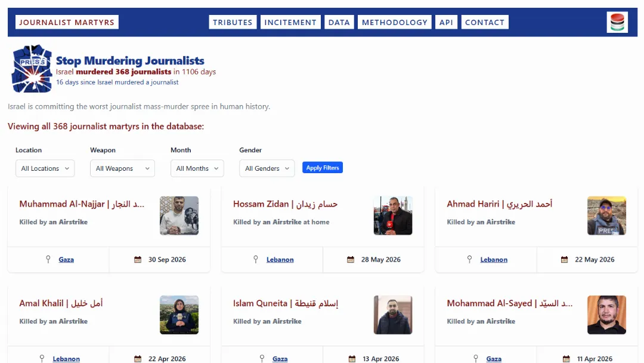Click the location pin icon beside Gaza in Muhammad Al-Najjar's card

[48, 259]
